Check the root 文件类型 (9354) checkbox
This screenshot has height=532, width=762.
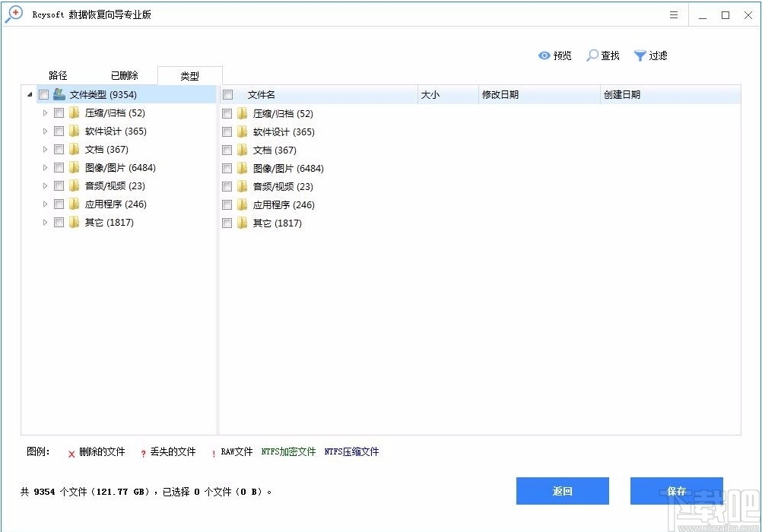pyautogui.click(x=43, y=94)
